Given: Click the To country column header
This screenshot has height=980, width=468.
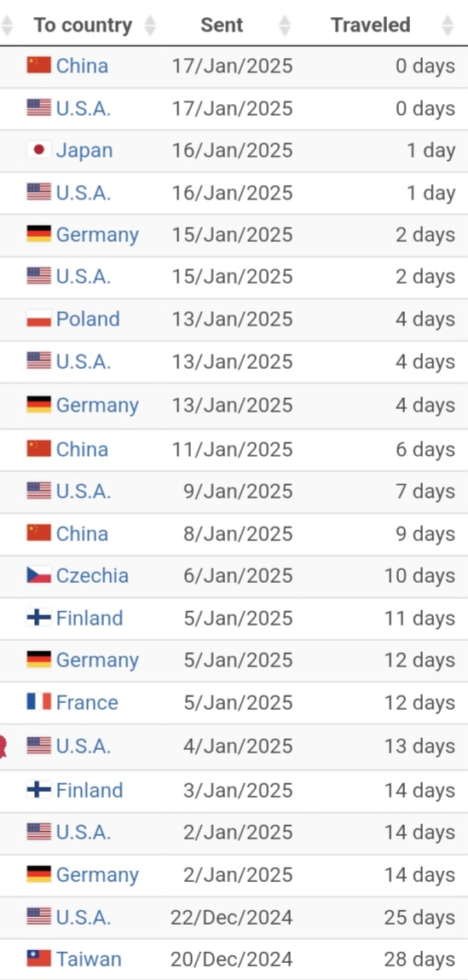Looking at the screenshot, I should [x=83, y=25].
